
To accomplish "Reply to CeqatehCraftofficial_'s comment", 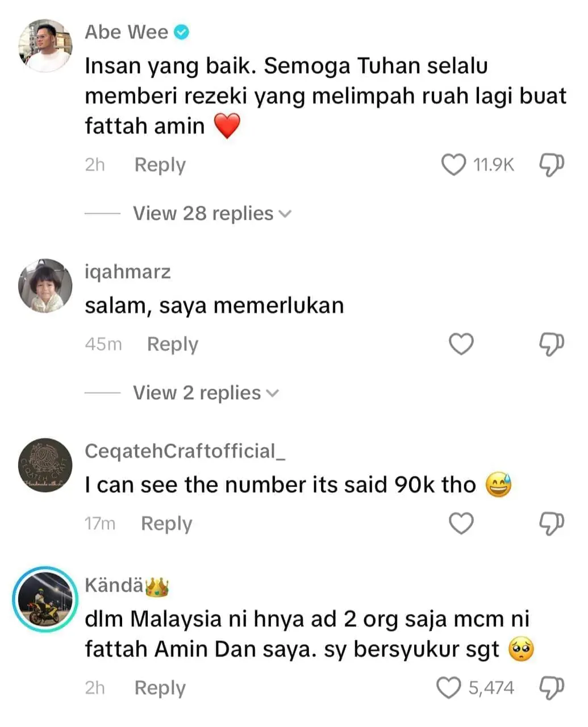I will (166, 524).
